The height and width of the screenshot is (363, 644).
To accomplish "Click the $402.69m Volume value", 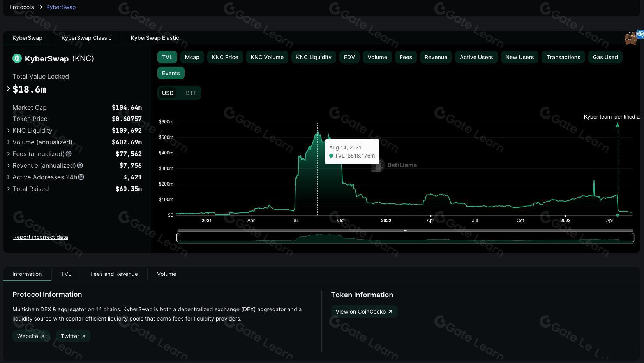I will [x=127, y=142].
